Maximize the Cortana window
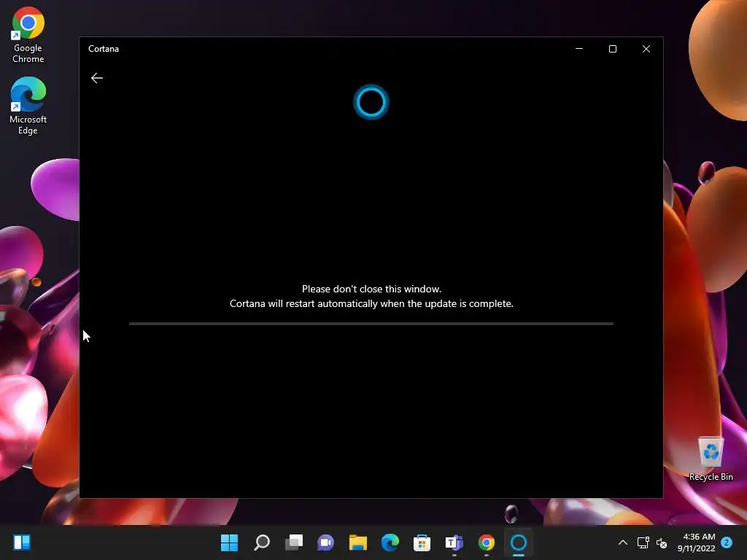747x560 pixels. click(613, 49)
